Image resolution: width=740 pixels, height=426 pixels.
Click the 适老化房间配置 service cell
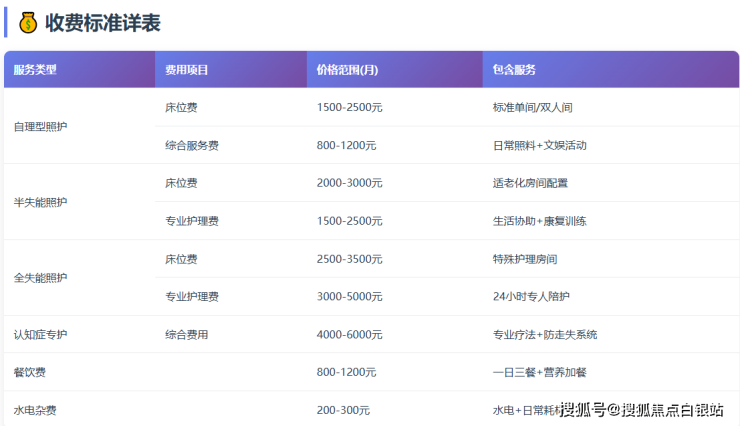[531, 183]
